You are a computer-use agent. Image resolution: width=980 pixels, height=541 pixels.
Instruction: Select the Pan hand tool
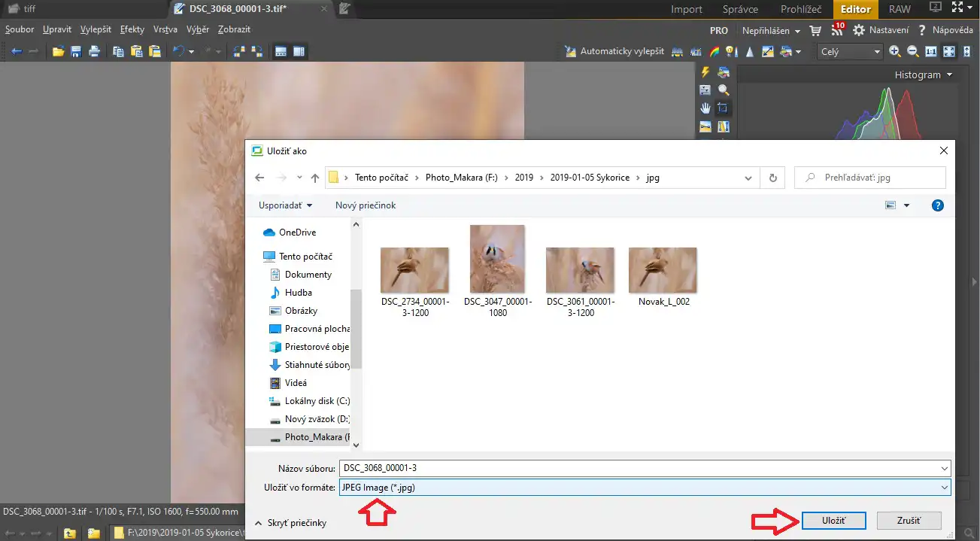coord(705,108)
